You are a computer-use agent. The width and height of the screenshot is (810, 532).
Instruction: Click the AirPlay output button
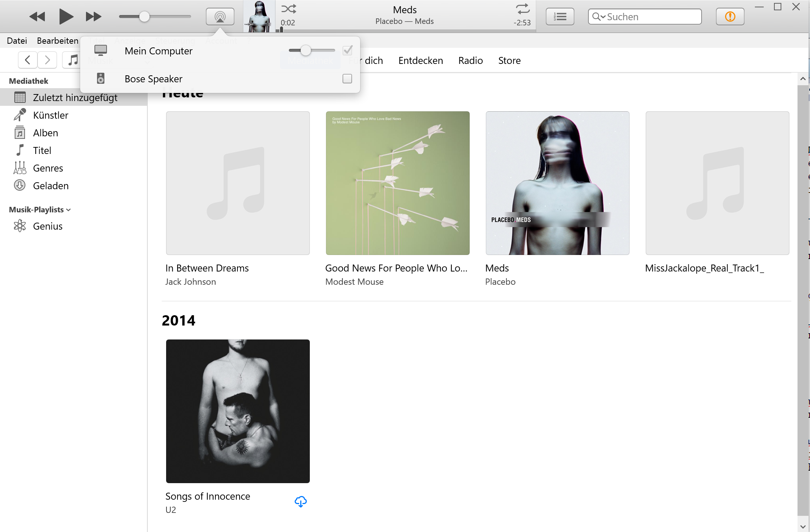pos(220,17)
